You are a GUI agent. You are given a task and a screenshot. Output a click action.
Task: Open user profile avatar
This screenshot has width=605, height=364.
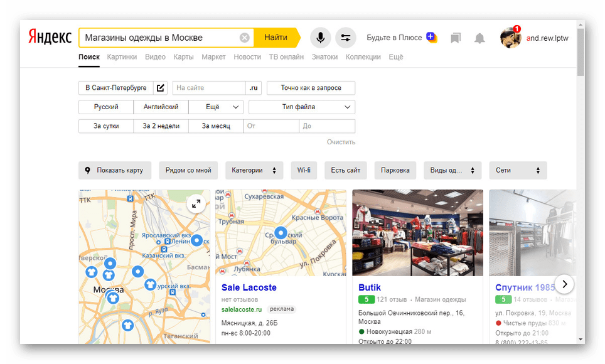(x=510, y=38)
